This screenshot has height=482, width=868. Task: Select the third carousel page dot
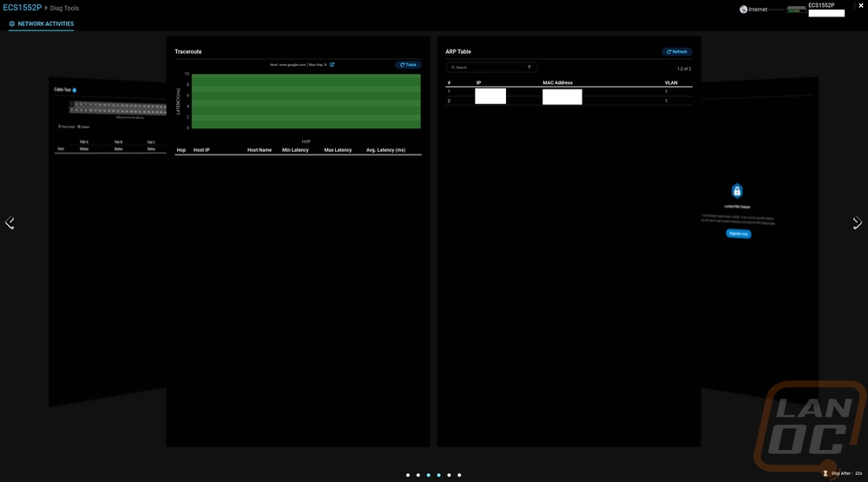click(429, 475)
